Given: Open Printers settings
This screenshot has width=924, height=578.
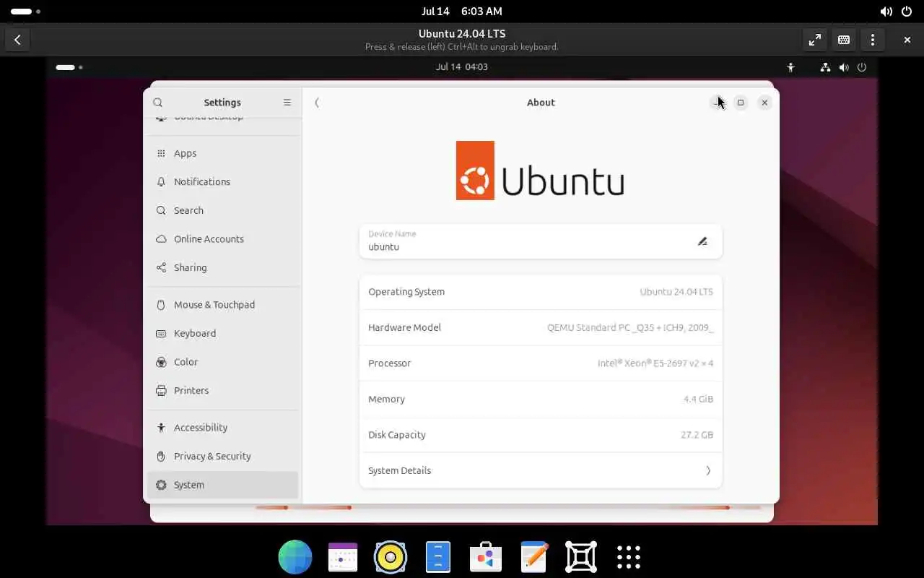Looking at the screenshot, I should (x=222, y=390).
